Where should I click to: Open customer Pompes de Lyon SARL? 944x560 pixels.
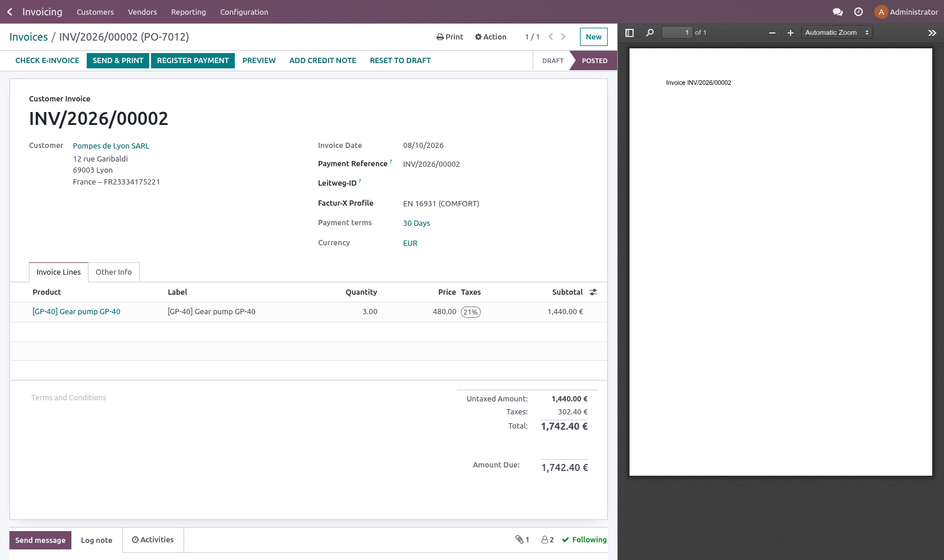coord(111,146)
